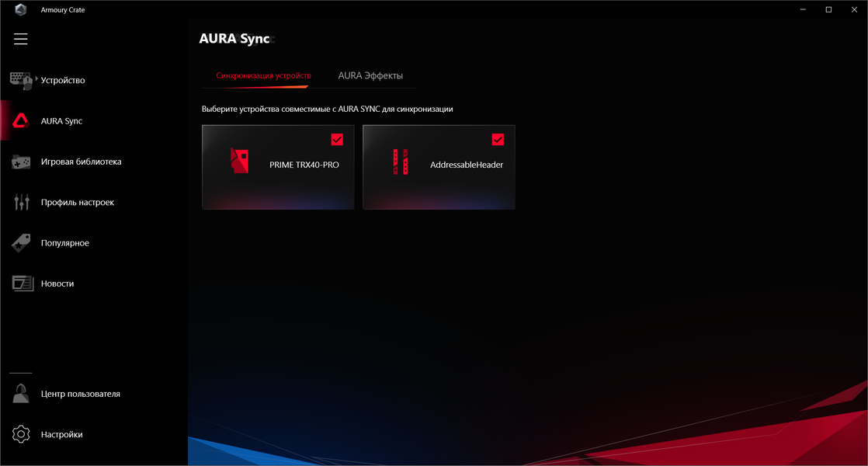Maximize the Armoury Crate window
Screen dimensions: 868x466
(x=828, y=9)
